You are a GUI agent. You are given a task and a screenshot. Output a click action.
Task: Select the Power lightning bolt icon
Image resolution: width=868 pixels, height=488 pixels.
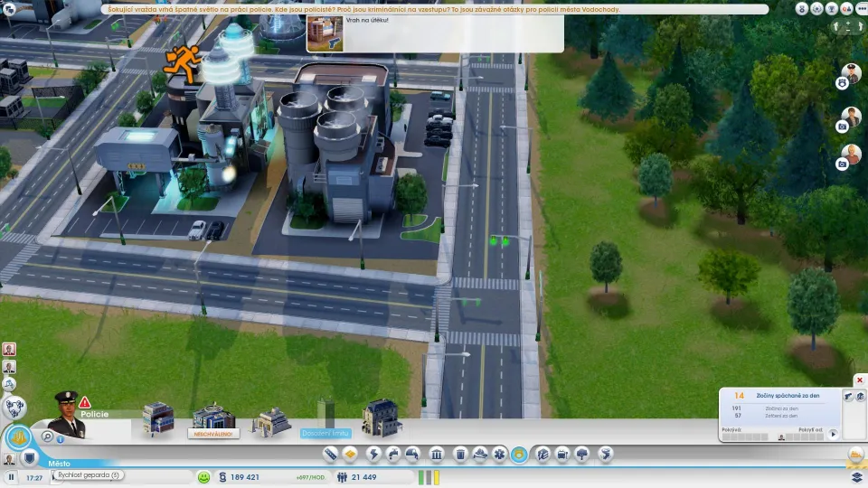point(373,455)
